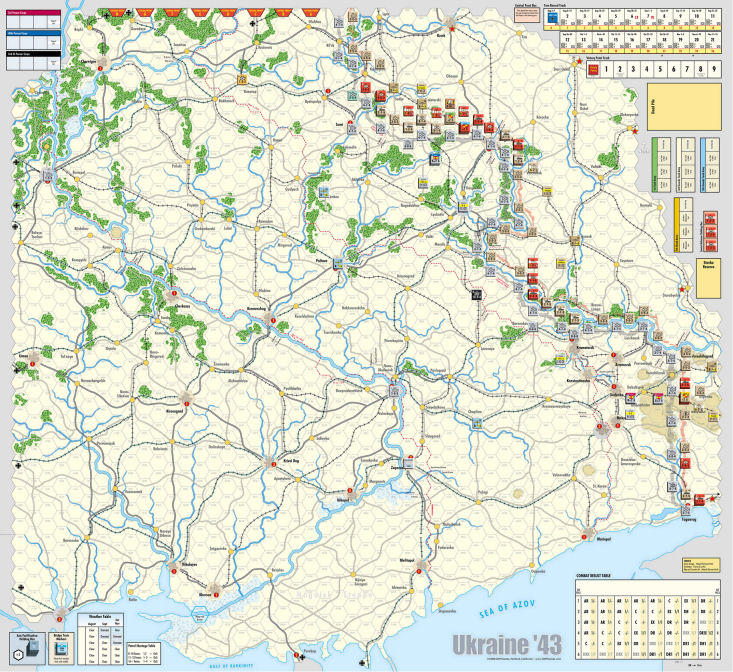
Task: Select the red counter stack in right-side holding box
Action: coord(710,231)
